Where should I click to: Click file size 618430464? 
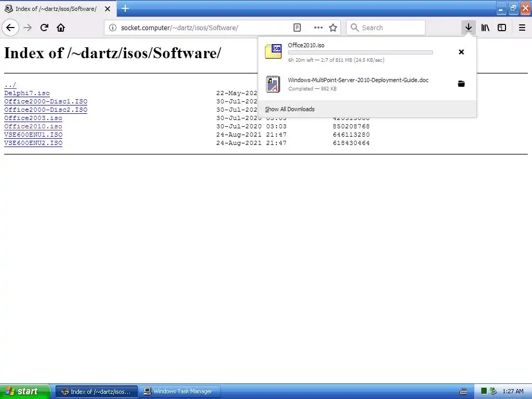(x=351, y=143)
